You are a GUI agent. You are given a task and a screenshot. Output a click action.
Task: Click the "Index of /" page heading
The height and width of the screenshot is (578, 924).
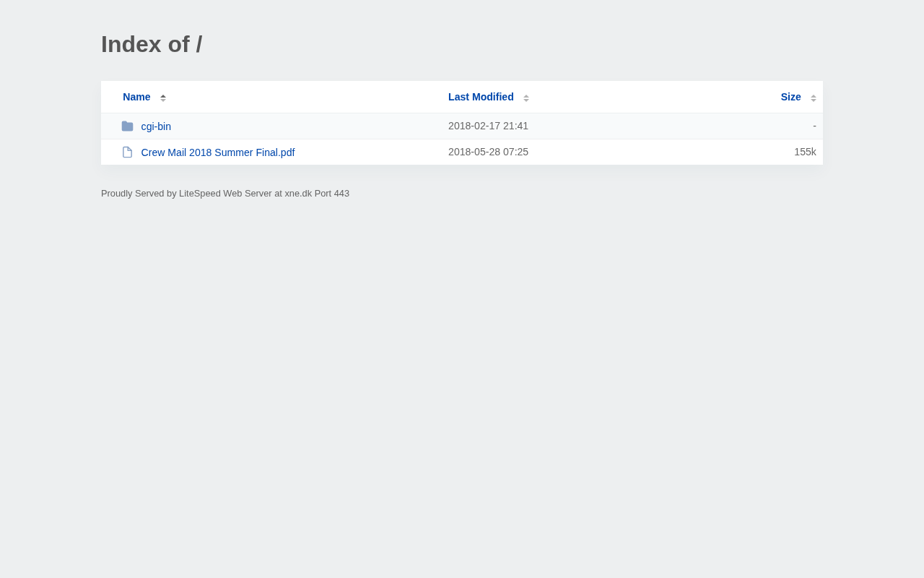point(152,44)
